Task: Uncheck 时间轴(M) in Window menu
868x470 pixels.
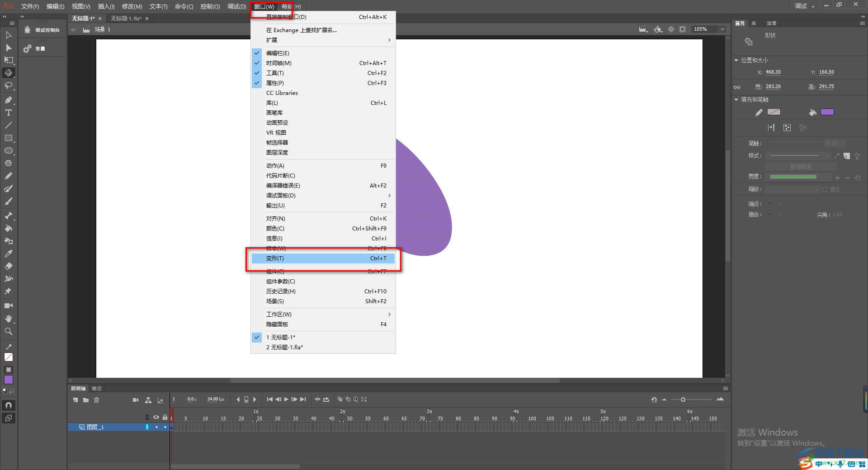Action: coord(323,63)
